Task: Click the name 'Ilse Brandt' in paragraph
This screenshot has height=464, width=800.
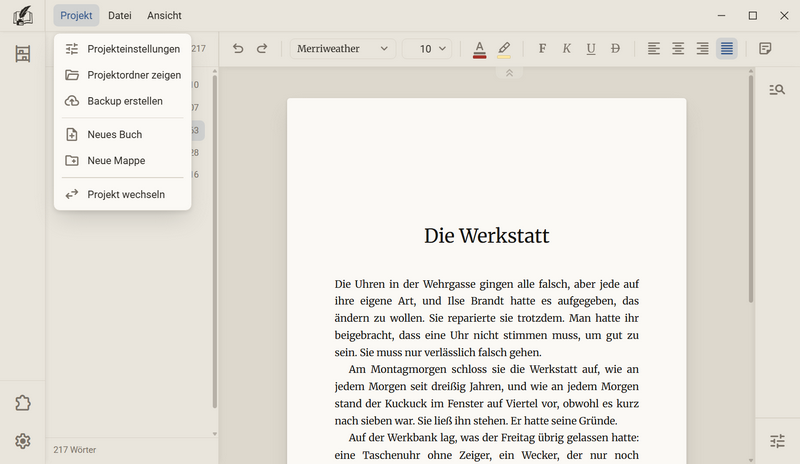Action: [x=476, y=301]
